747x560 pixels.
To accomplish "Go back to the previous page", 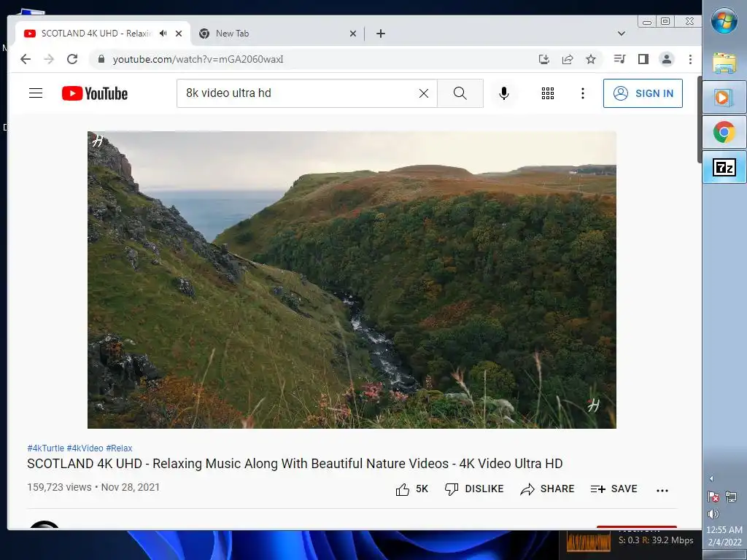I will tap(26, 59).
